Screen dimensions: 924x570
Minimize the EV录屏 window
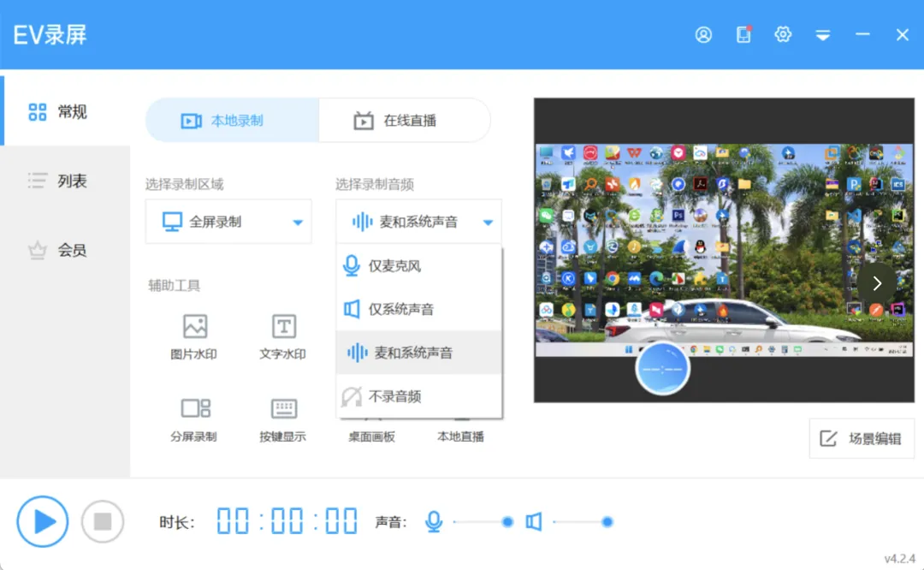click(x=862, y=35)
